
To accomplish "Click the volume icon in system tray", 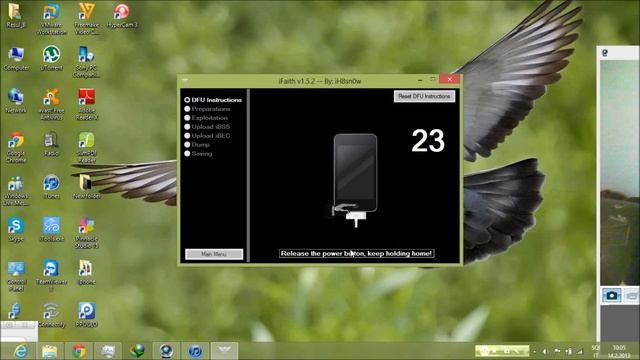I will [546, 351].
